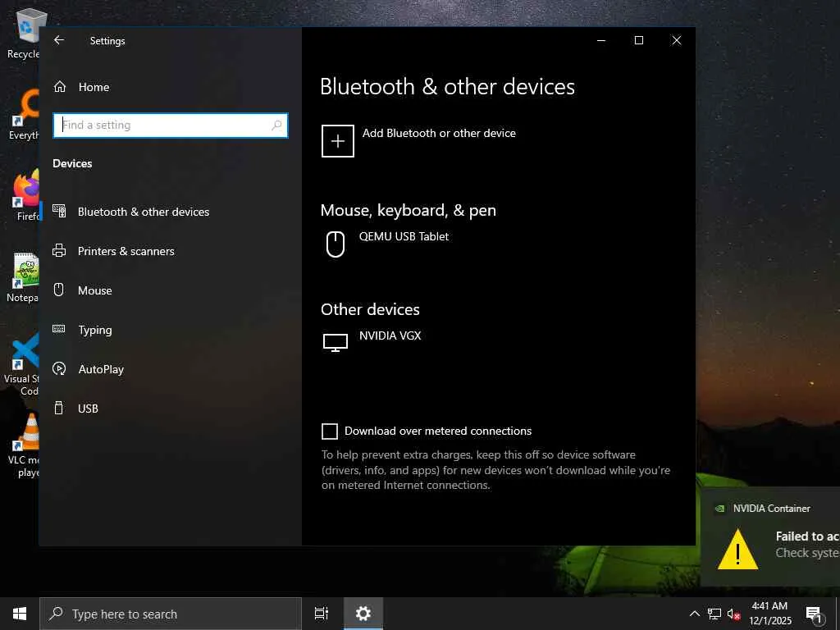Click the muted volume tray icon
The width and height of the screenshot is (840, 630).
pyautogui.click(x=733, y=614)
